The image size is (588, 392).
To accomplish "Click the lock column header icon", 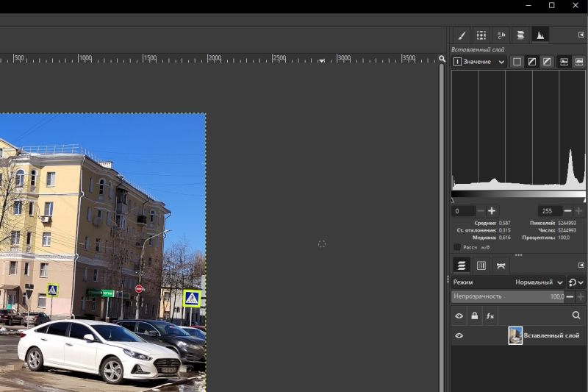I will (x=475, y=316).
